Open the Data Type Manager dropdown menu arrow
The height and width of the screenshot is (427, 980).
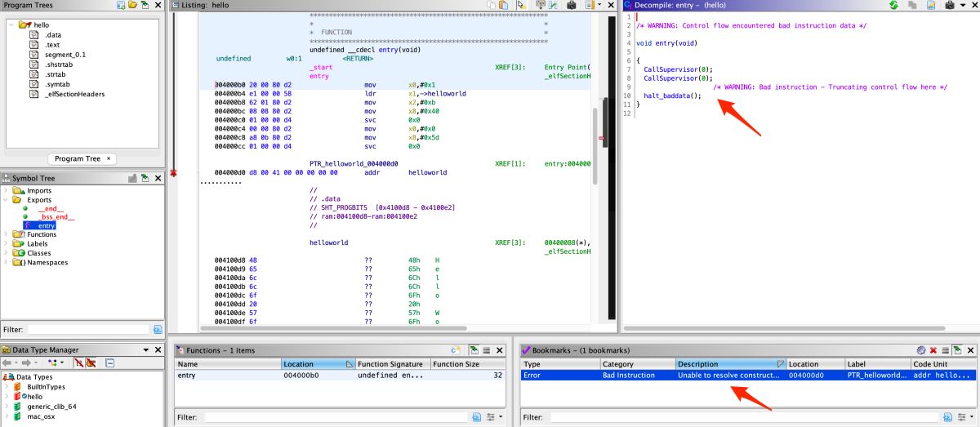pyautogui.click(x=146, y=349)
